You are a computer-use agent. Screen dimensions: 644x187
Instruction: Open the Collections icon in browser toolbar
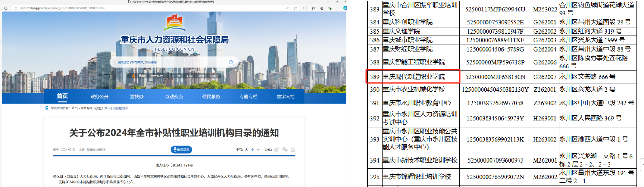tap(321, 8)
